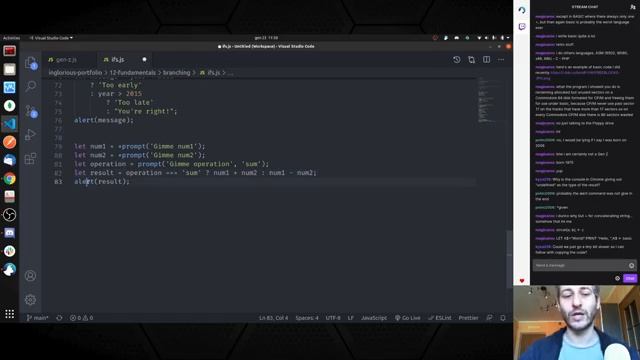This screenshot has height=360, width=640.
Task: Click Ln 83, Col 4 in the status bar
Action: pyautogui.click(x=273, y=318)
